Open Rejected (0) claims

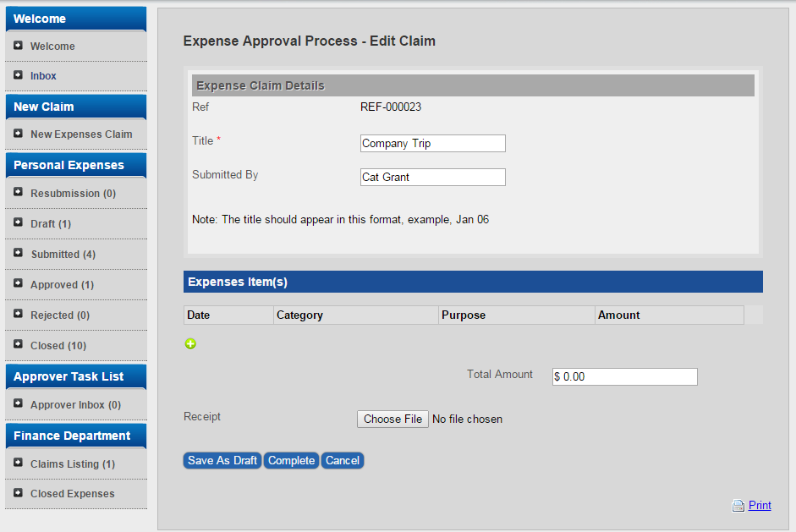pos(60,315)
